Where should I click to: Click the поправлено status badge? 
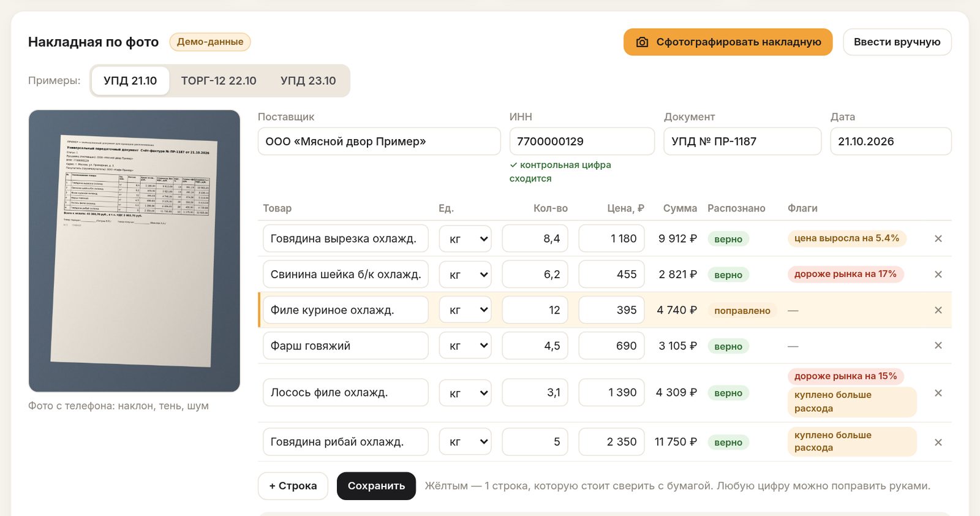click(742, 311)
